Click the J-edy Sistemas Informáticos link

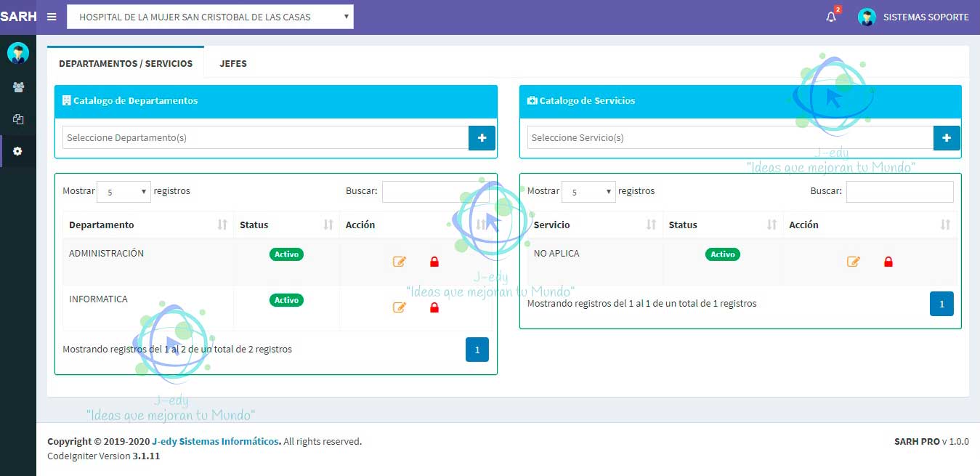[x=216, y=441]
